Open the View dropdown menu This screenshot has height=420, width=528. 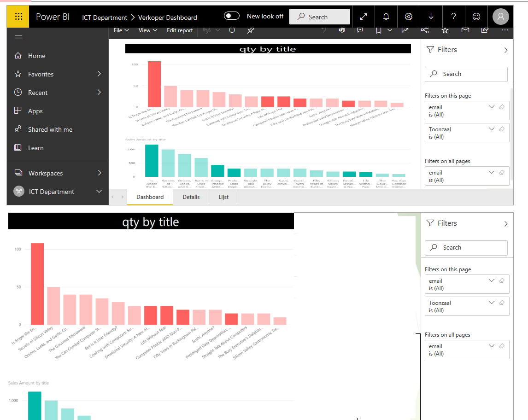pos(148,30)
